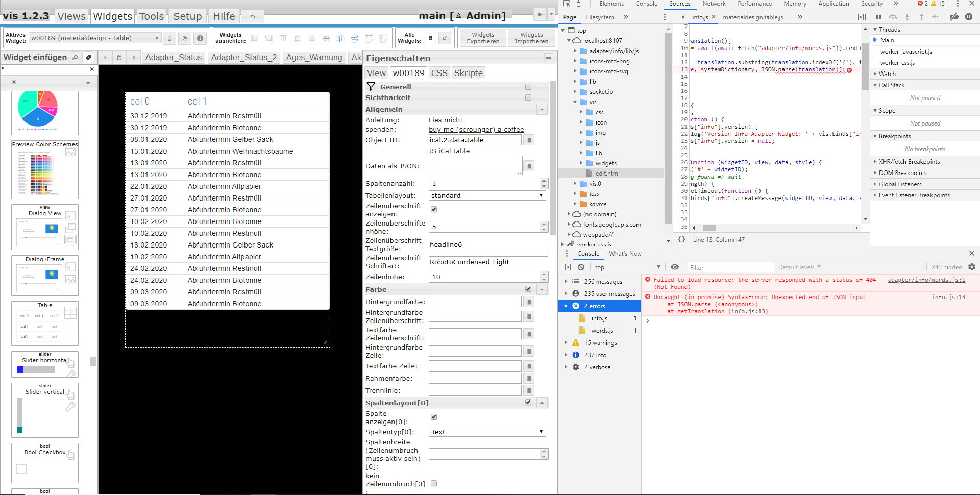This screenshot has width=980, height=495.
Task: Lock all widgets with padlock icon
Action: pyautogui.click(x=430, y=38)
